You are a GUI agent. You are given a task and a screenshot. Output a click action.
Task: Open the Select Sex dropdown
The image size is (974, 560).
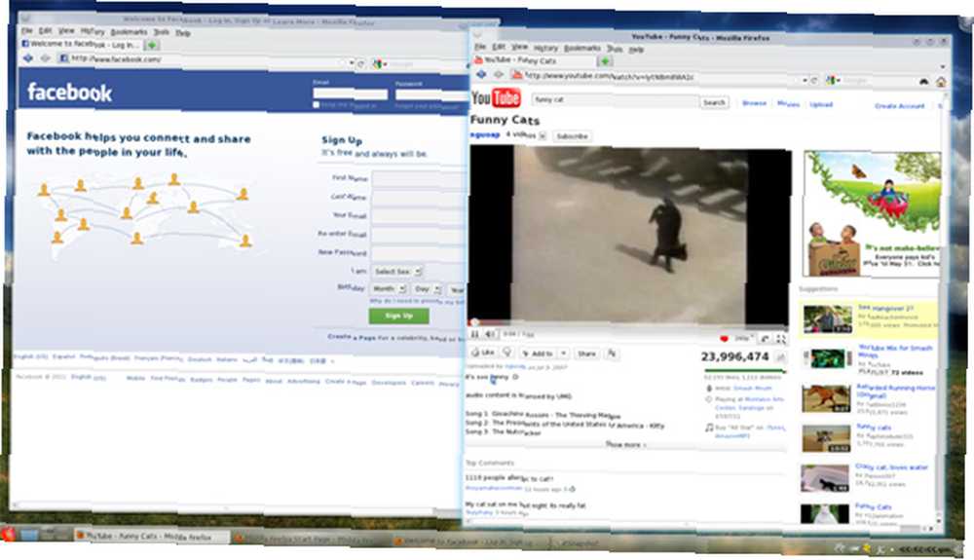click(396, 272)
